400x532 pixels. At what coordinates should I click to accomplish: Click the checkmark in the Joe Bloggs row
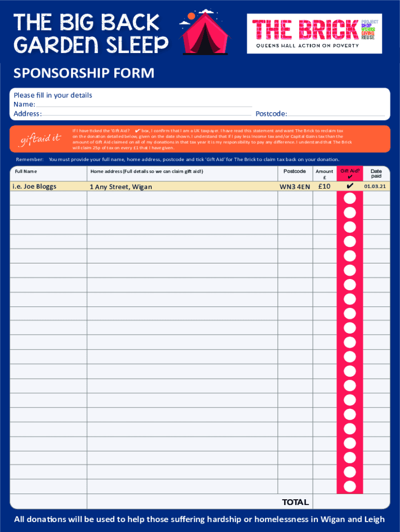350,186
